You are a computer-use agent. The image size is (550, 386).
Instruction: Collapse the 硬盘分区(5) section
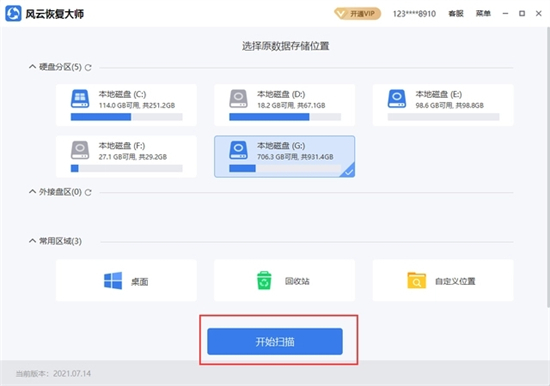[x=32, y=66]
